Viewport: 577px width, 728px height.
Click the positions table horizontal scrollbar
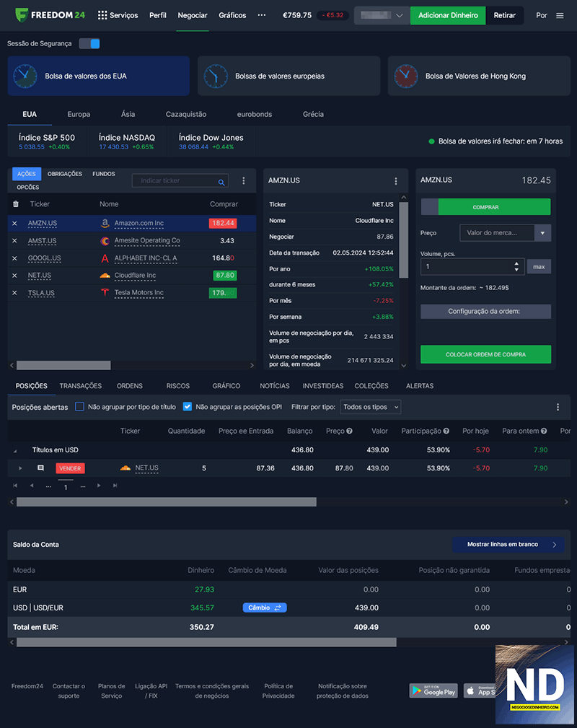click(166, 502)
